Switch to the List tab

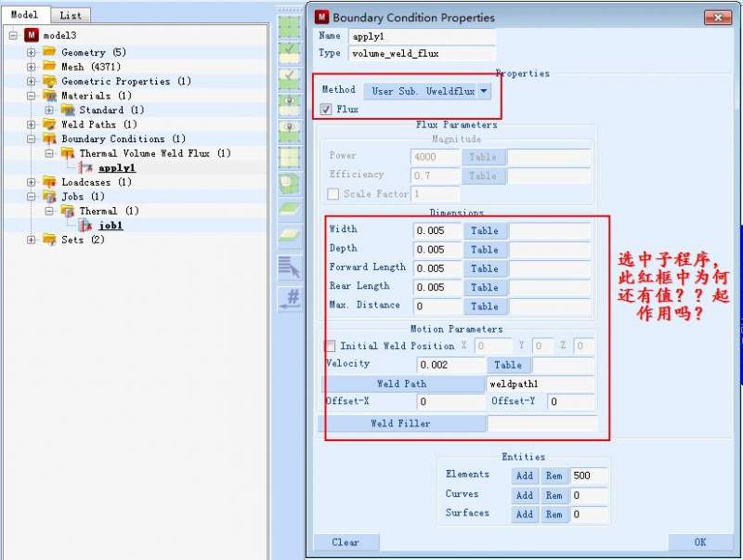[71, 16]
